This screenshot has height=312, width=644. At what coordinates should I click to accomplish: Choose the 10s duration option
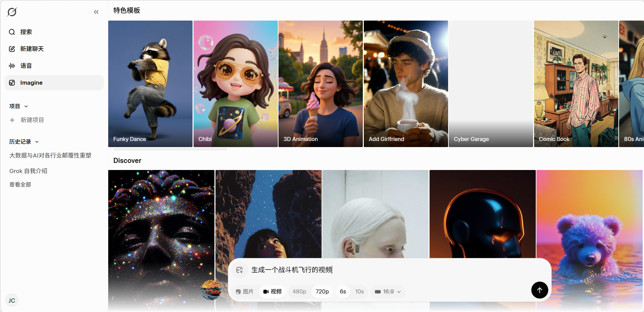359,291
